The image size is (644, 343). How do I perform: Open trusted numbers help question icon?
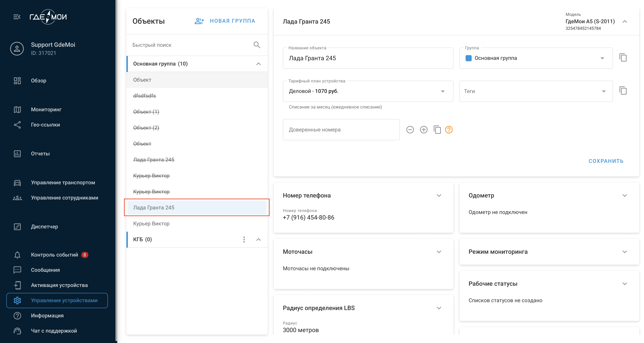(449, 130)
